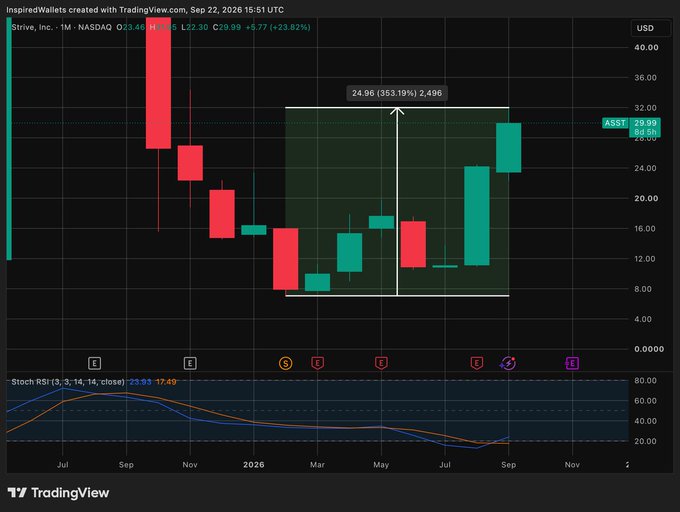The image size is (680, 512).
Task: Click the ASST price label tag
Action: coord(615,123)
